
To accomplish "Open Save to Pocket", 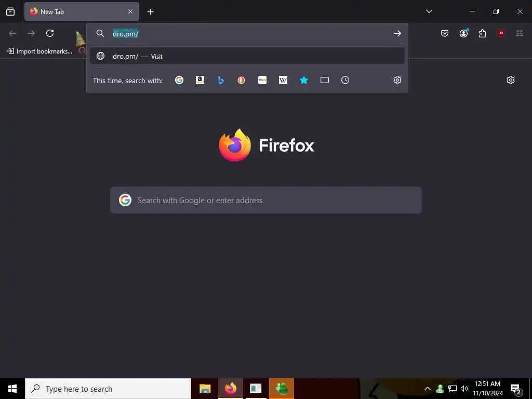I will [x=445, y=33].
